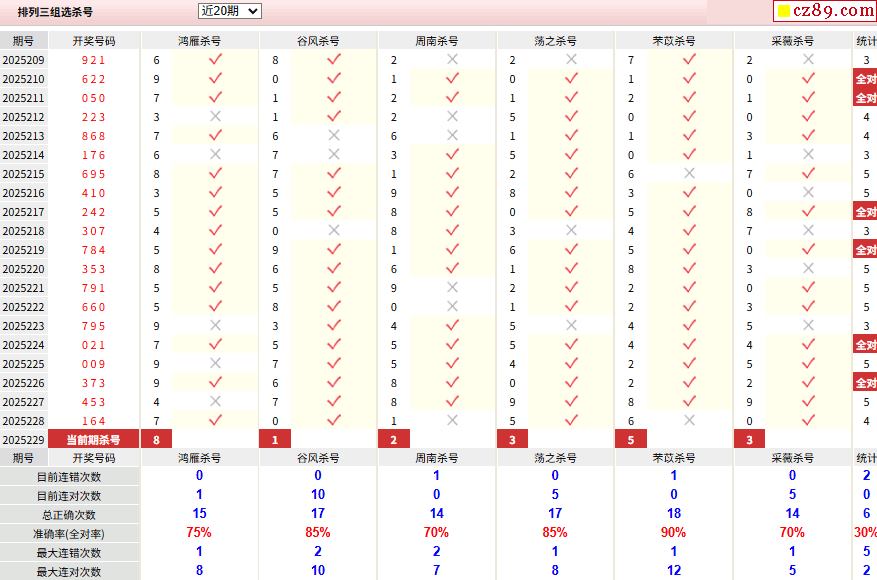Click the winning number 660
877x580 pixels.
point(93,307)
